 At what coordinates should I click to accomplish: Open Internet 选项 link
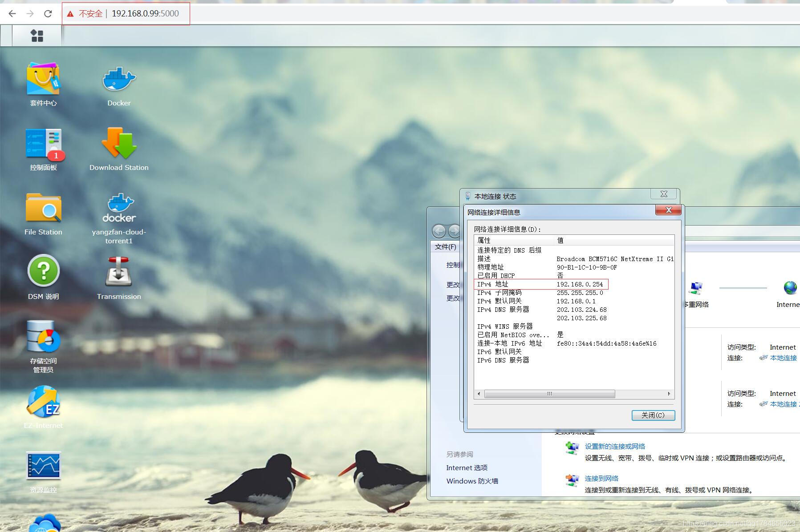pos(467,468)
